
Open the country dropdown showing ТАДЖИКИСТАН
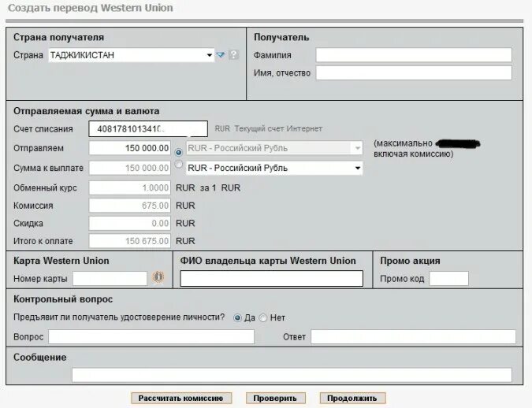(132, 55)
